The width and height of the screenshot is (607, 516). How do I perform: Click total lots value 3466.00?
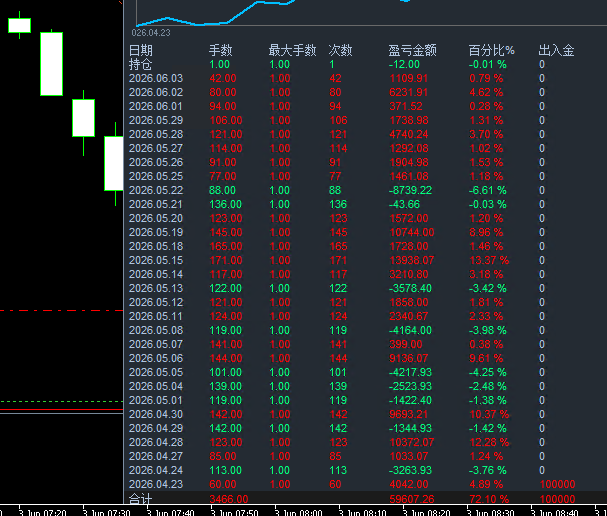[228, 499]
